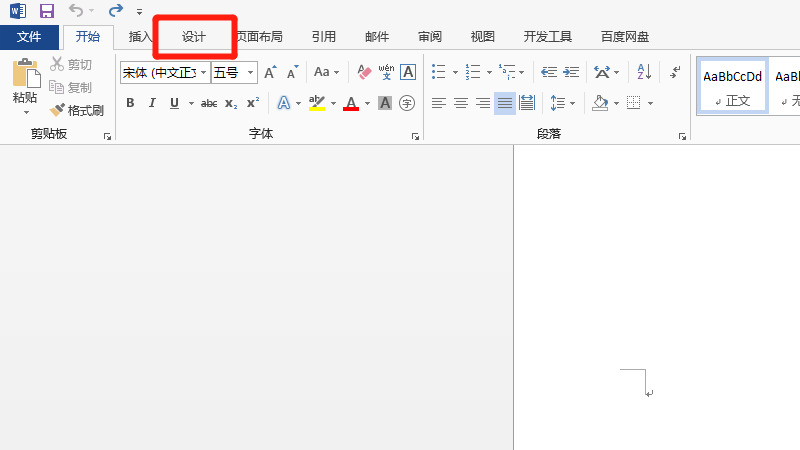Open the highlight color dropdown arrow
Screen dimensions: 800x450
tap(333, 104)
